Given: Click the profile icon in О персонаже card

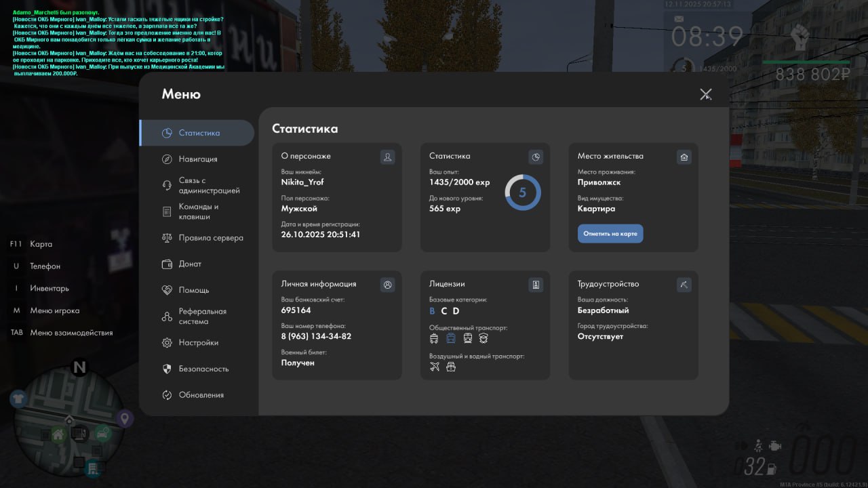Looking at the screenshot, I should (x=387, y=157).
